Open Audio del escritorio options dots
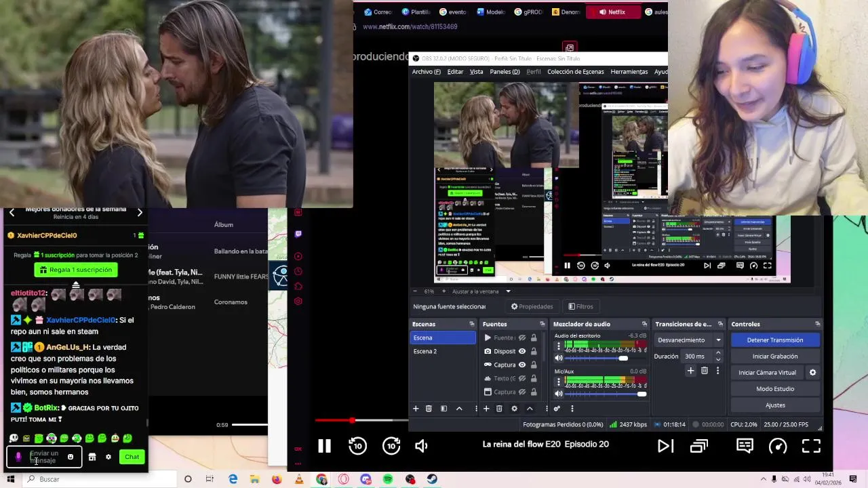Viewport: 868px width, 488px height. (x=559, y=346)
